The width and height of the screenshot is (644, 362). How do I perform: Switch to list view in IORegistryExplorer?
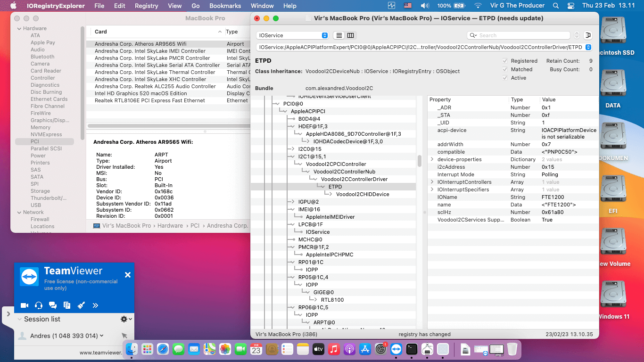[339, 35]
